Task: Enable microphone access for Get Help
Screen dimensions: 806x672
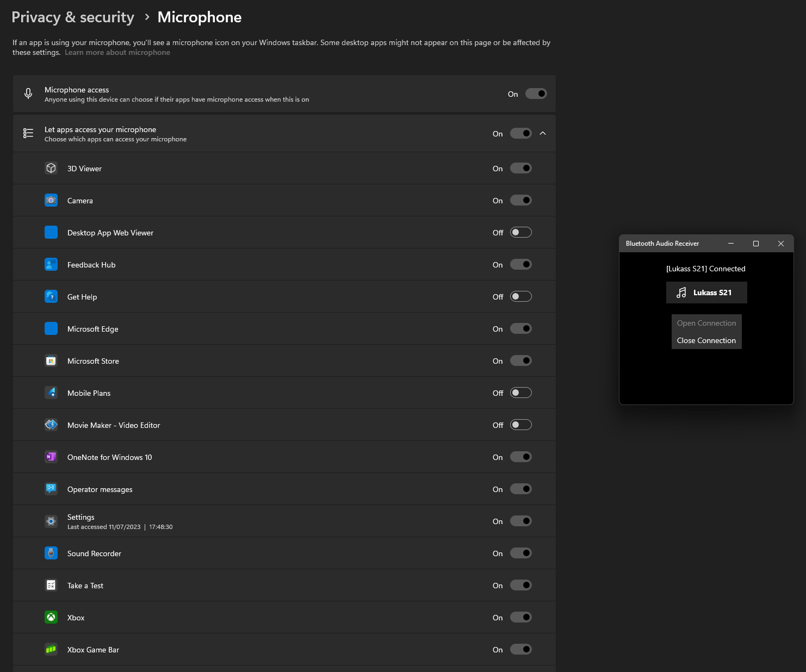Action: (521, 296)
